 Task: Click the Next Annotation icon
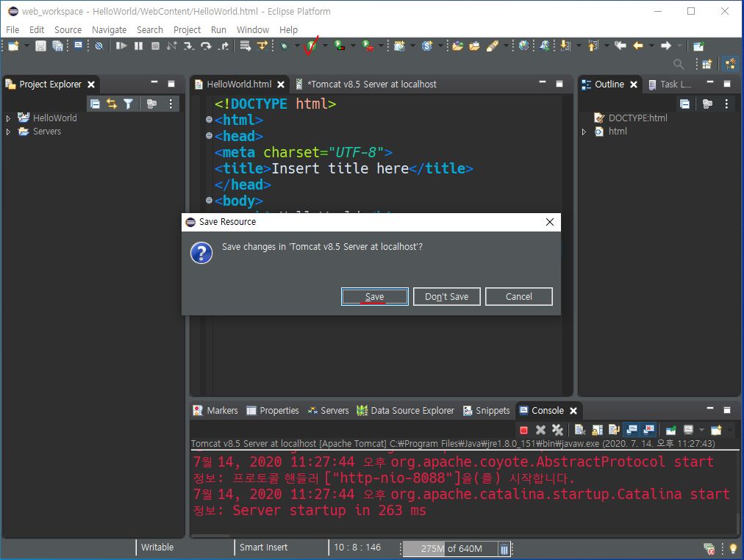click(x=565, y=46)
